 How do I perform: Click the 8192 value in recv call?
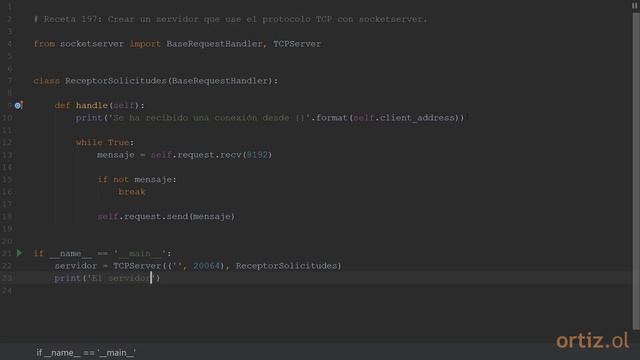[257, 155]
